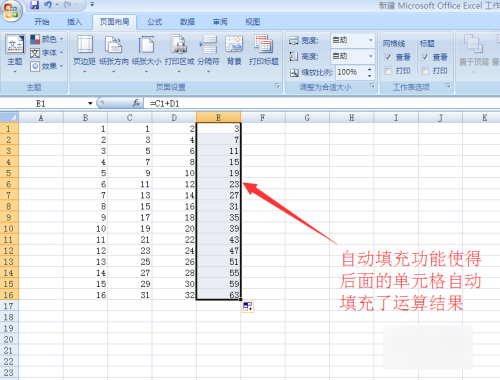Save the workbook from quick access toolbar
Viewport: 500px width, 380px height.
pos(35,5)
